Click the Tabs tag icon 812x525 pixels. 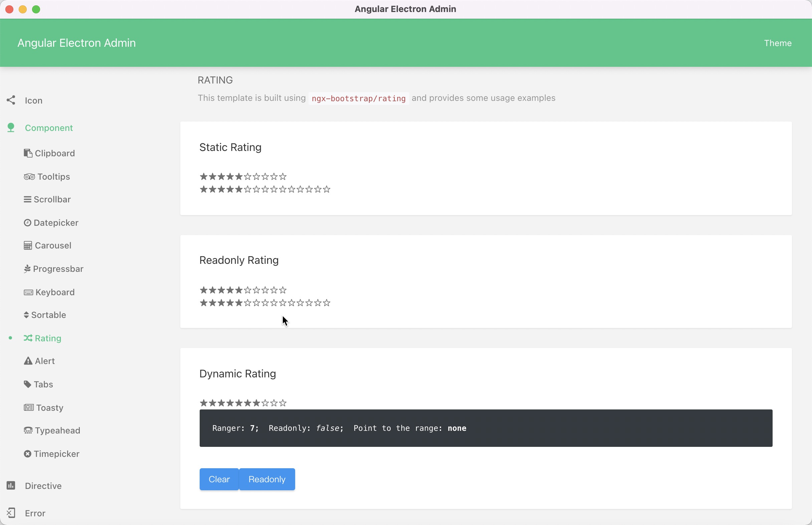click(28, 384)
